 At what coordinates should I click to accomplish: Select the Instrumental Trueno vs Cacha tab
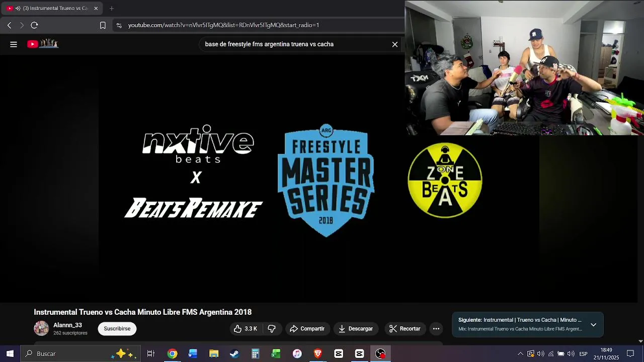(51, 8)
